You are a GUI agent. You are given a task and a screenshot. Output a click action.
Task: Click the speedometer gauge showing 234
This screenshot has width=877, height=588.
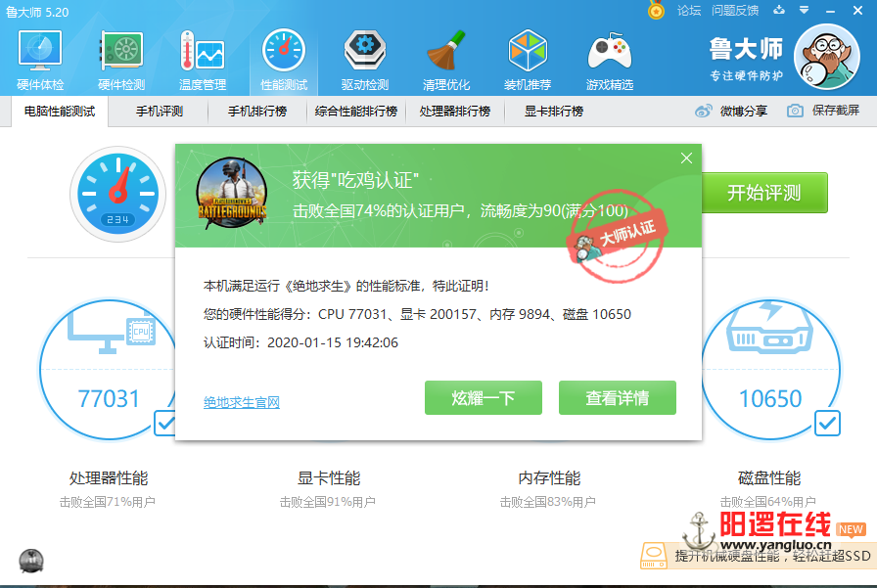click(x=118, y=194)
